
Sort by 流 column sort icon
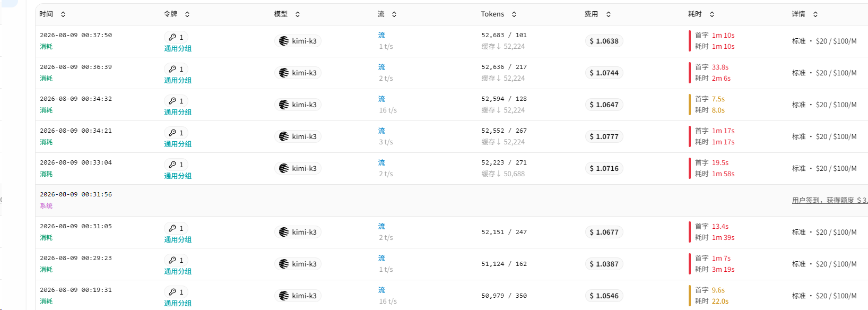click(x=394, y=14)
